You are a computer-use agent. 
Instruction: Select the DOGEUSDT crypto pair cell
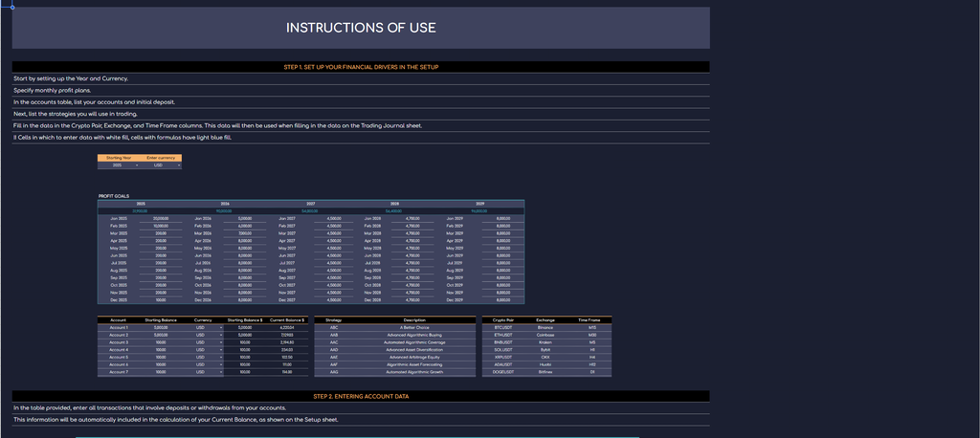503,372
